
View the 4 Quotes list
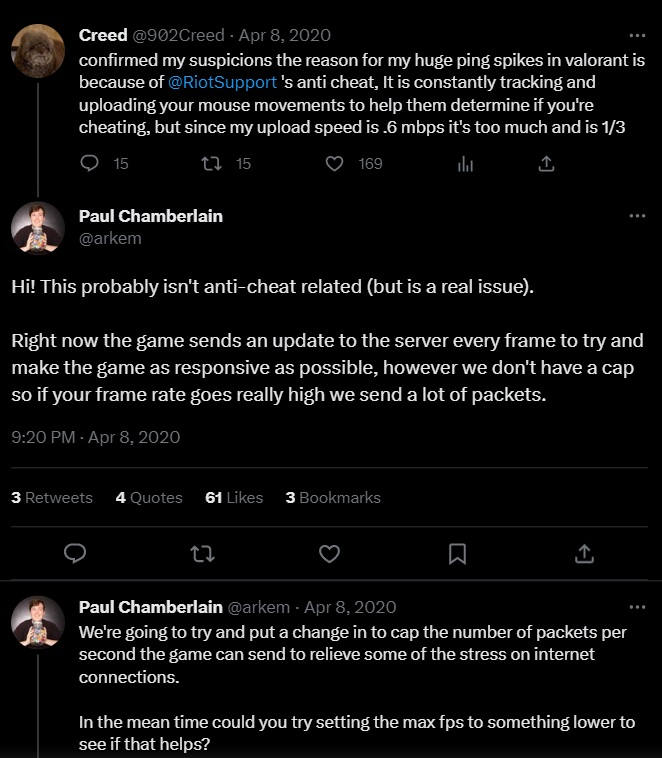pyautogui.click(x=149, y=497)
